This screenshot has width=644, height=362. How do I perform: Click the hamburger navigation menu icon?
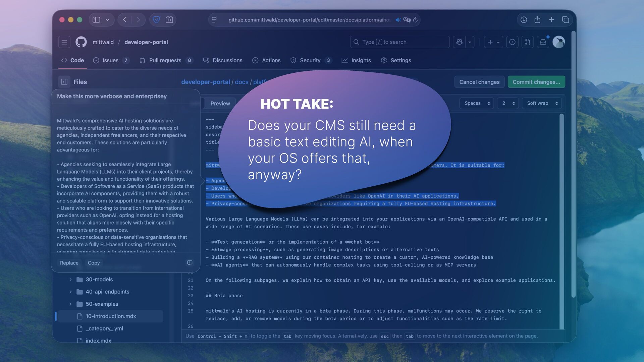pos(64,42)
